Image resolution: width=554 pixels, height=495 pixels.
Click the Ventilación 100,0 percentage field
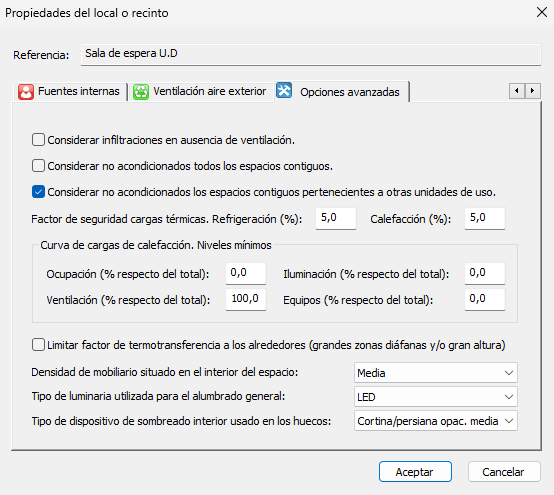246,299
